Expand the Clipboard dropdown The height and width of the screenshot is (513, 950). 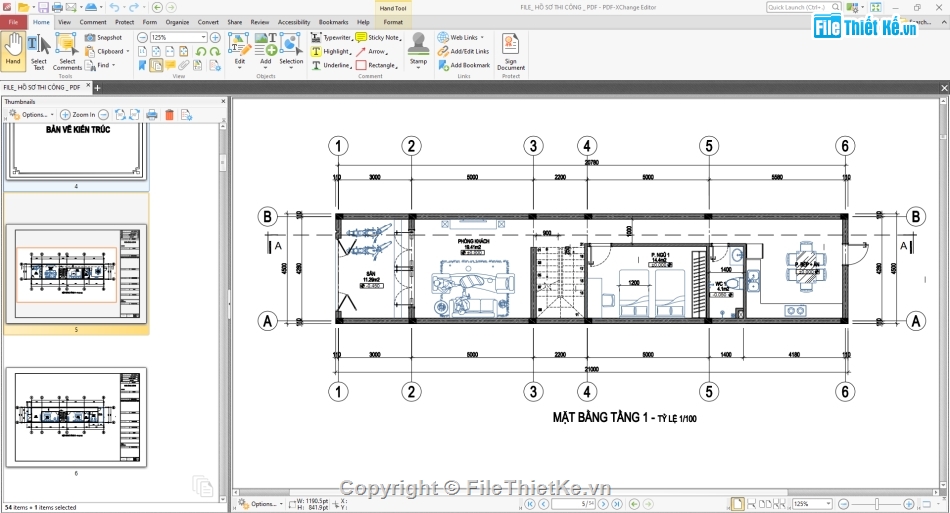[108, 51]
